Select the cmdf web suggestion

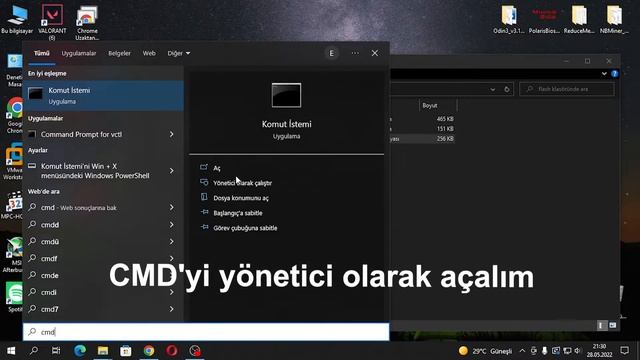[96, 258]
